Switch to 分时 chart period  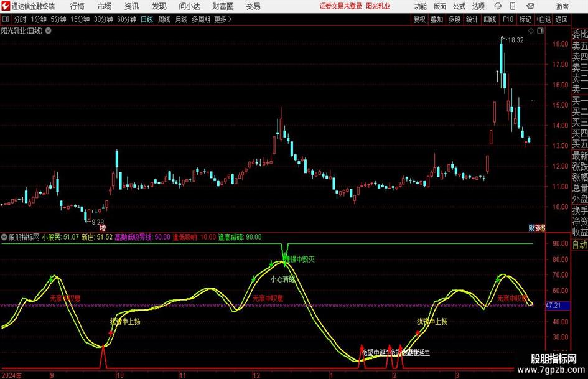coord(20,19)
